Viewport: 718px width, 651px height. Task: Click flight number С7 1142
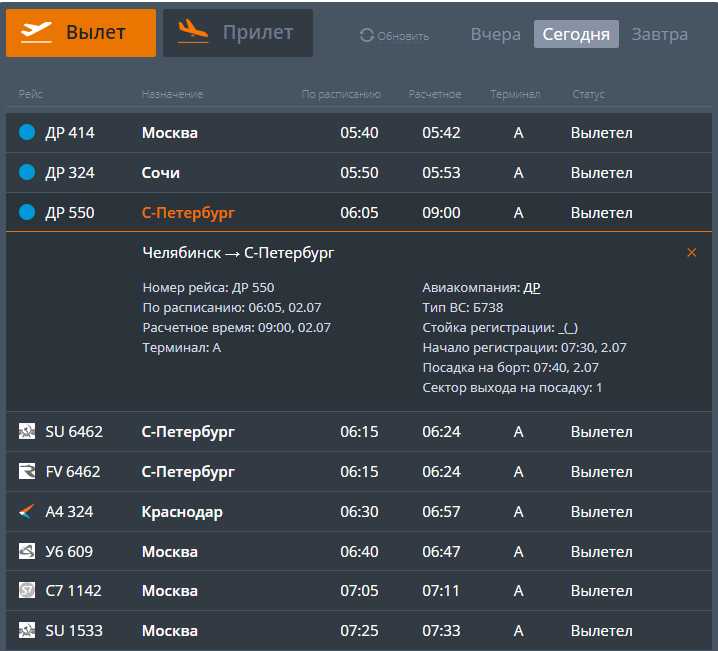click(x=73, y=591)
